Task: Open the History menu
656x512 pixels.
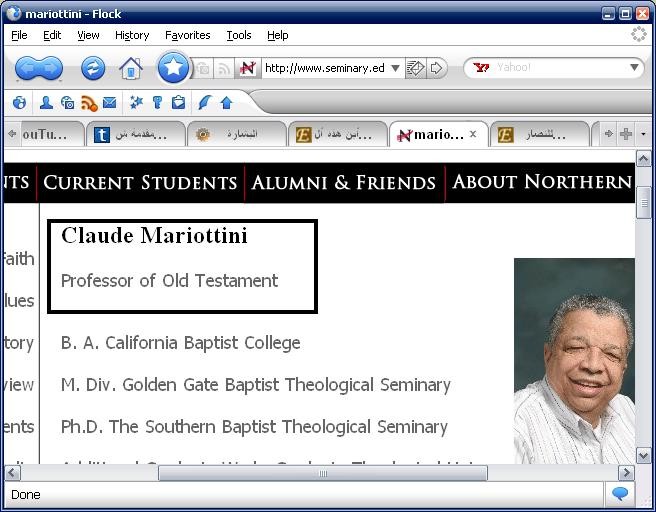Action: tap(132, 35)
